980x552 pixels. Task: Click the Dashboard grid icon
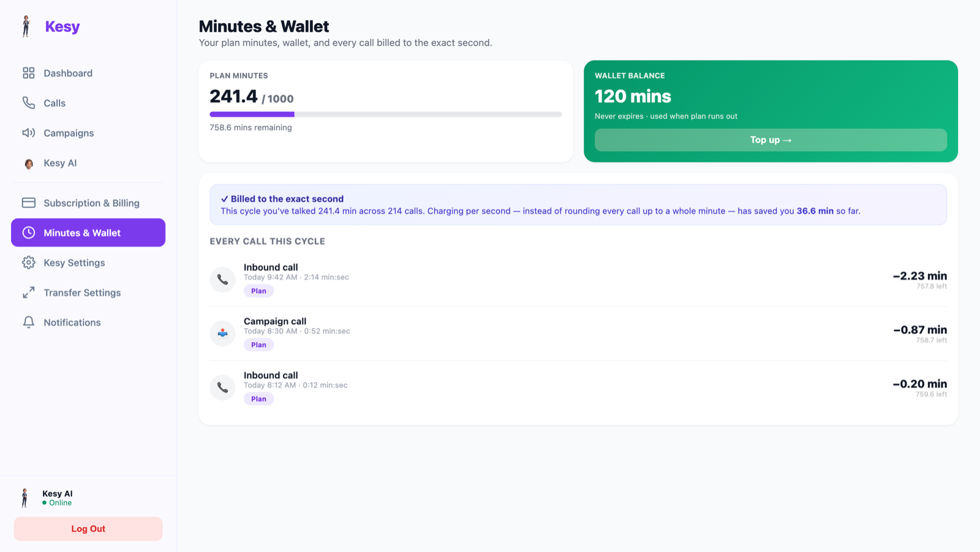click(29, 73)
